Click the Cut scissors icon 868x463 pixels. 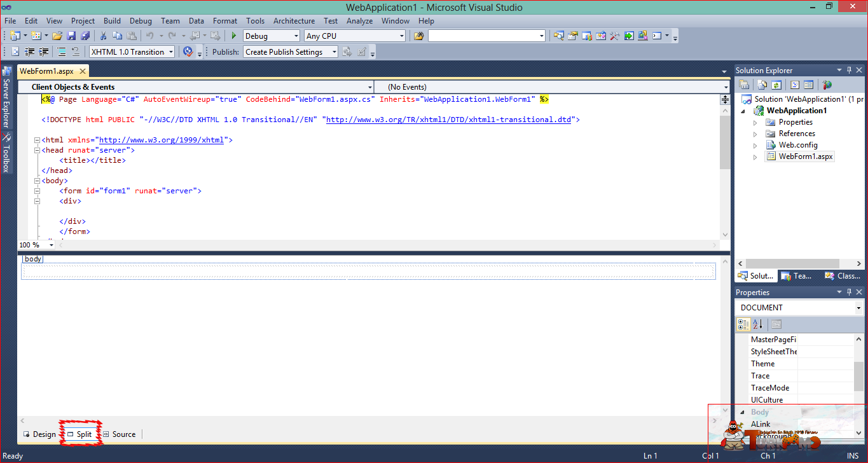pyautogui.click(x=104, y=36)
